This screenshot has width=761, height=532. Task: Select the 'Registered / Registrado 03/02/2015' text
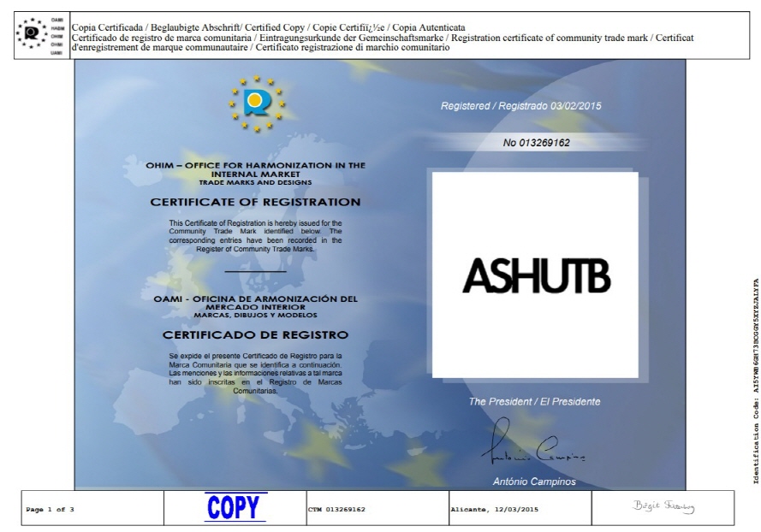pos(520,106)
